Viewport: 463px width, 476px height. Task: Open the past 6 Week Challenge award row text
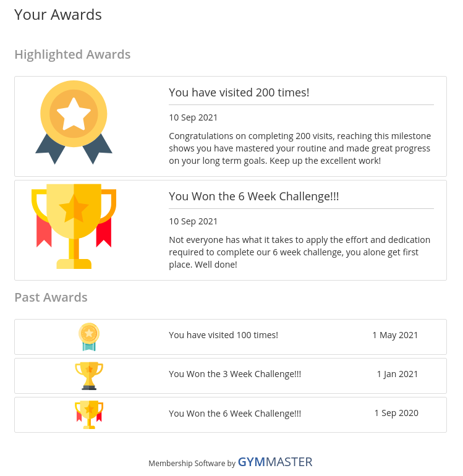(235, 414)
